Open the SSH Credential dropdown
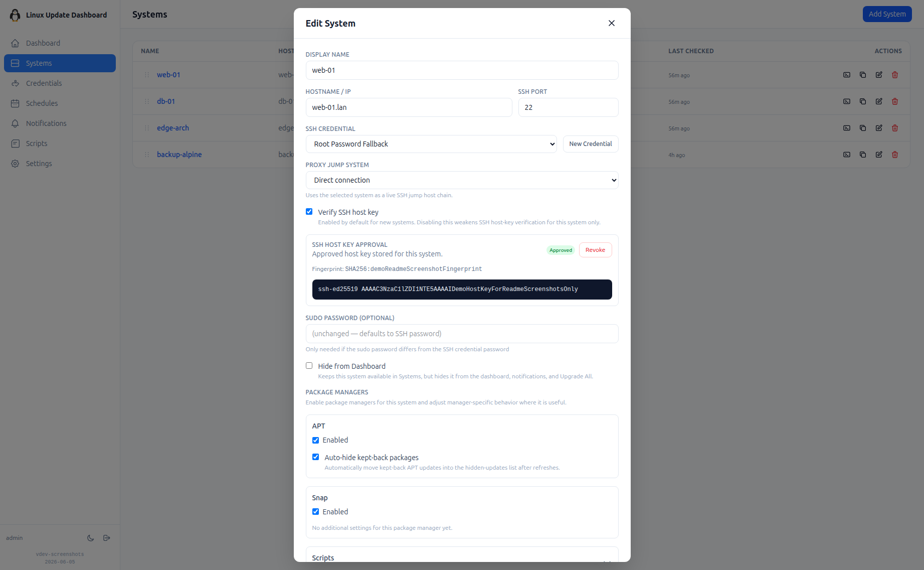This screenshot has height=570, width=924. click(x=431, y=144)
